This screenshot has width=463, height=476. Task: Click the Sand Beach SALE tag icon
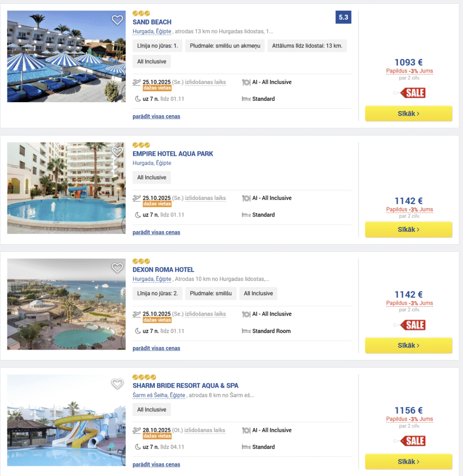tap(412, 93)
